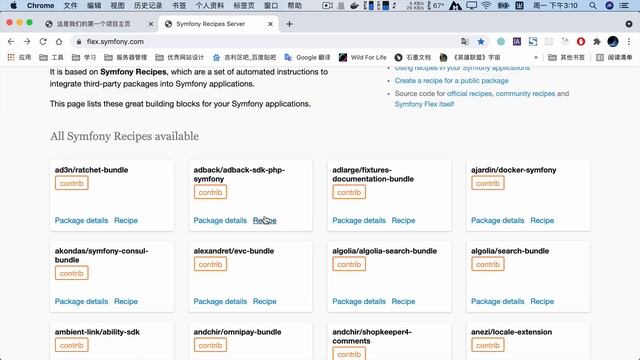Open the red Opera-style extension icon
Image resolution: width=640 pixels, height=360 pixels.
click(x=581, y=41)
